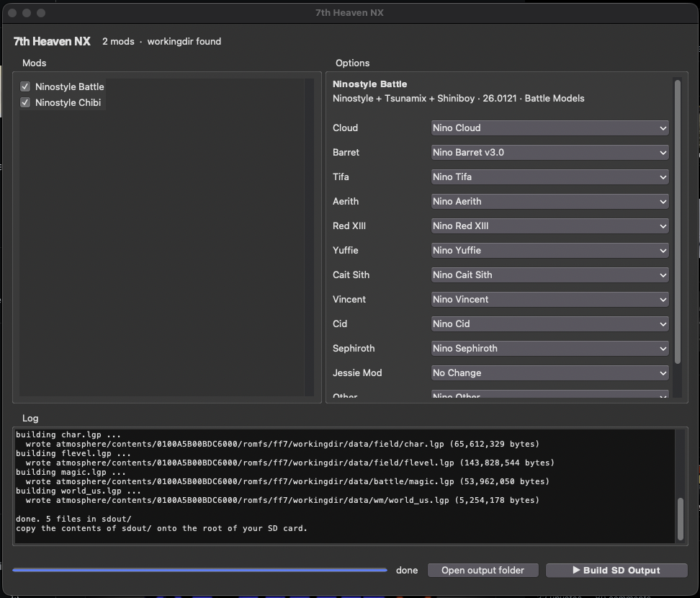This screenshot has width=700, height=598.
Task: Open the Tifa model dropdown
Action: pos(549,177)
